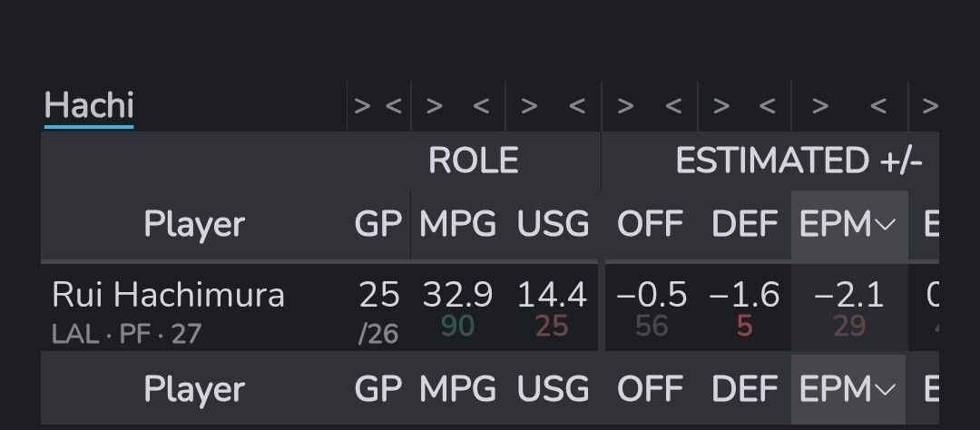Select less-than filter above MPG column
This screenshot has height=430, width=980.
[x=481, y=107]
